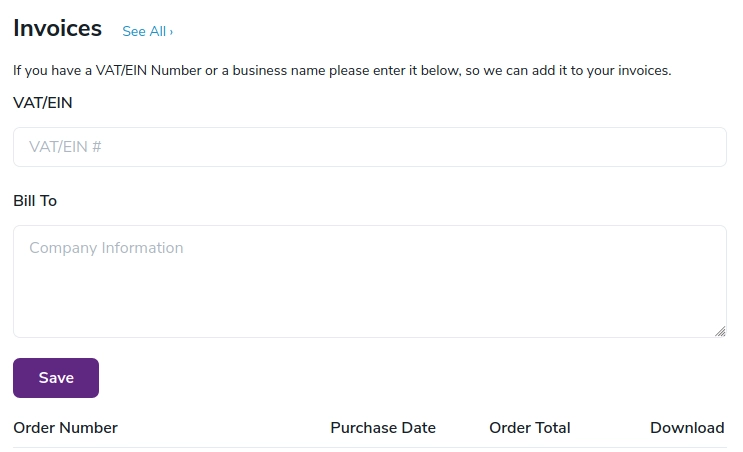Select the Invoices section heading
Image resolution: width=743 pixels, height=452 pixels.
57,29
